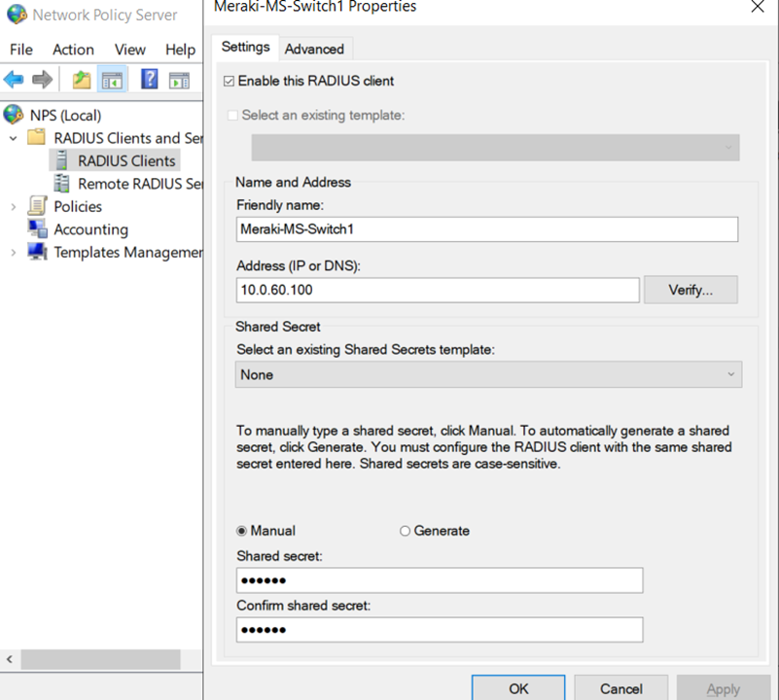Open the Action menu
The width and height of the screenshot is (779, 700).
click(x=73, y=50)
